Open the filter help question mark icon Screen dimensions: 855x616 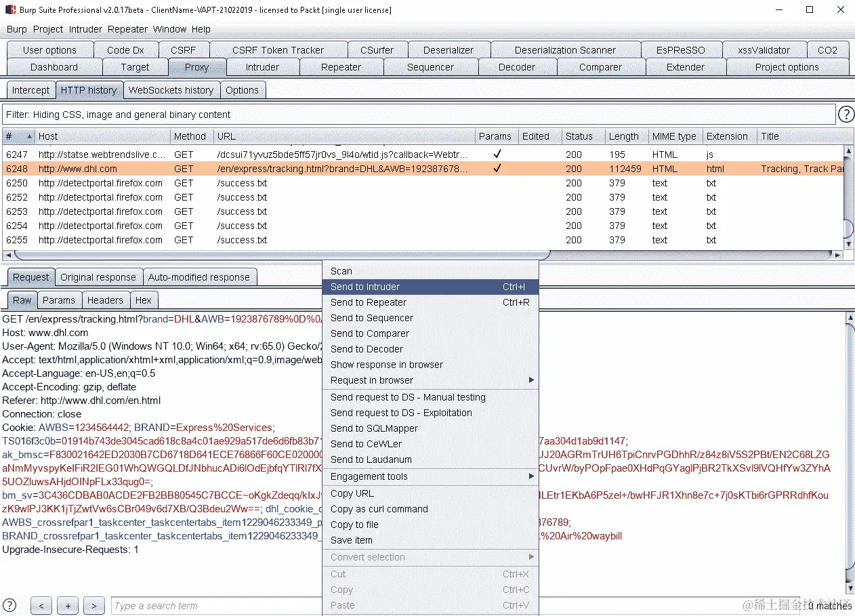(x=846, y=115)
